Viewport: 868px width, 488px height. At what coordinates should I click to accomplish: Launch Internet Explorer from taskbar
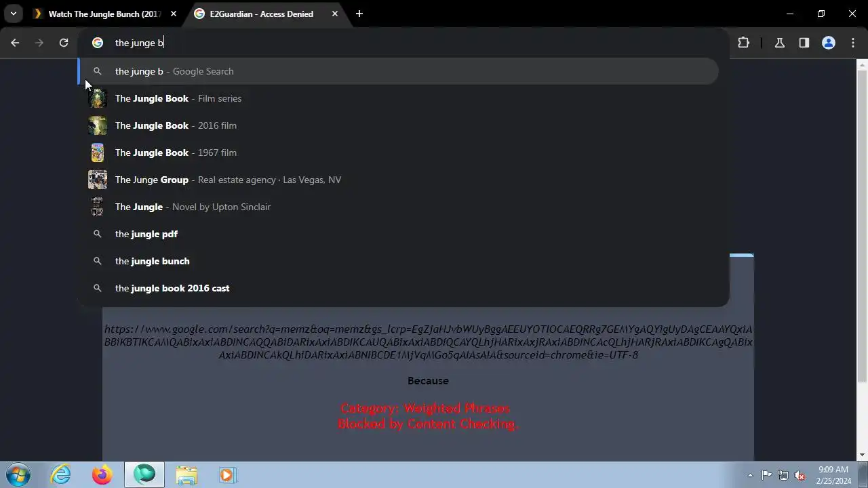point(60,475)
